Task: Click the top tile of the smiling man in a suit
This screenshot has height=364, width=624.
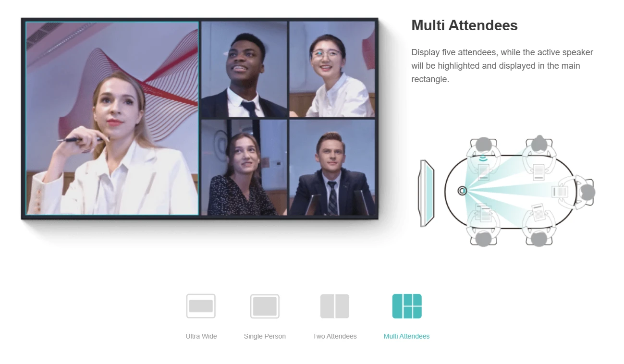Action: coord(244,69)
